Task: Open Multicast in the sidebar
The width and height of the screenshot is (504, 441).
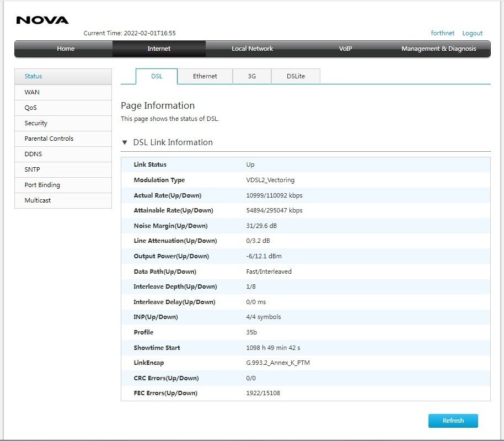Action: point(63,200)
